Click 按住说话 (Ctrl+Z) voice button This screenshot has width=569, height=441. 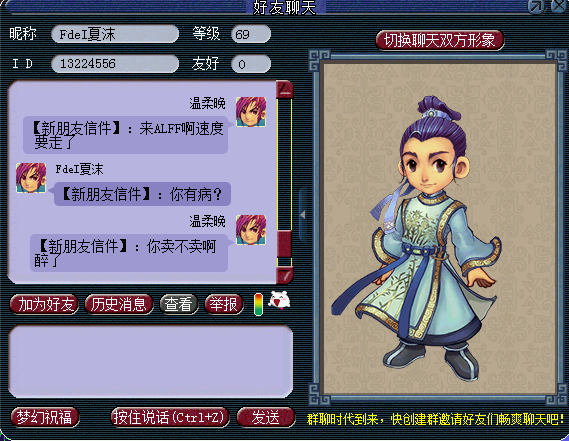pyautogui.click(x=170, y=417)
